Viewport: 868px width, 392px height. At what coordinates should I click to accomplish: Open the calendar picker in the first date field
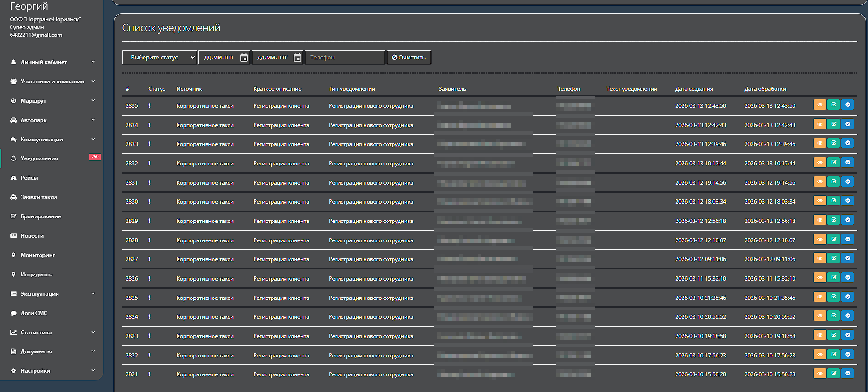coord(244,58)
